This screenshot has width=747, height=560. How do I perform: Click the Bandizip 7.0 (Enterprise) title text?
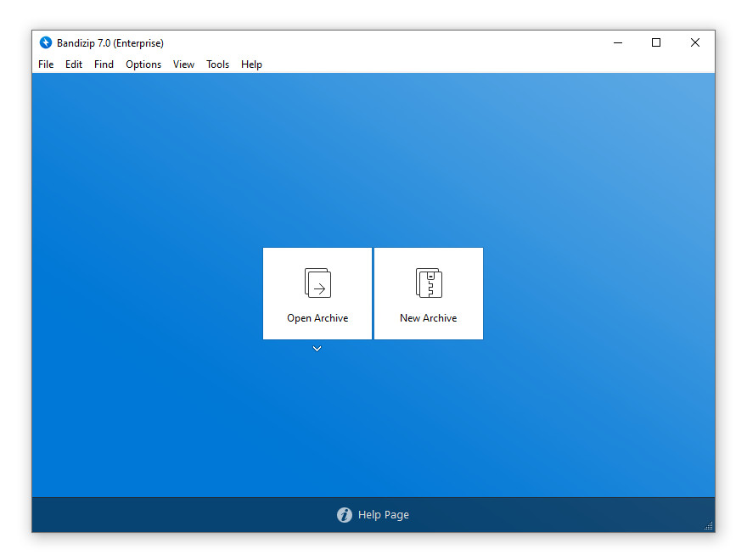[110, 43]
